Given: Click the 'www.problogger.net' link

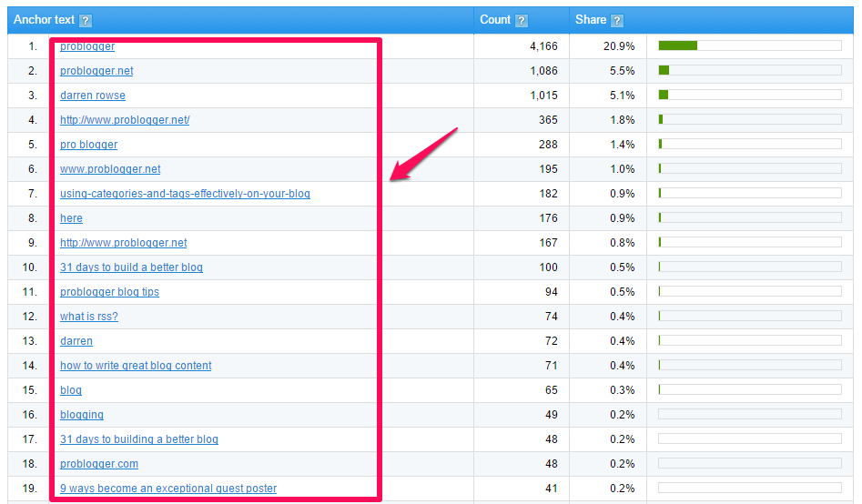Looking at the screenshot, I should [110, 169].
